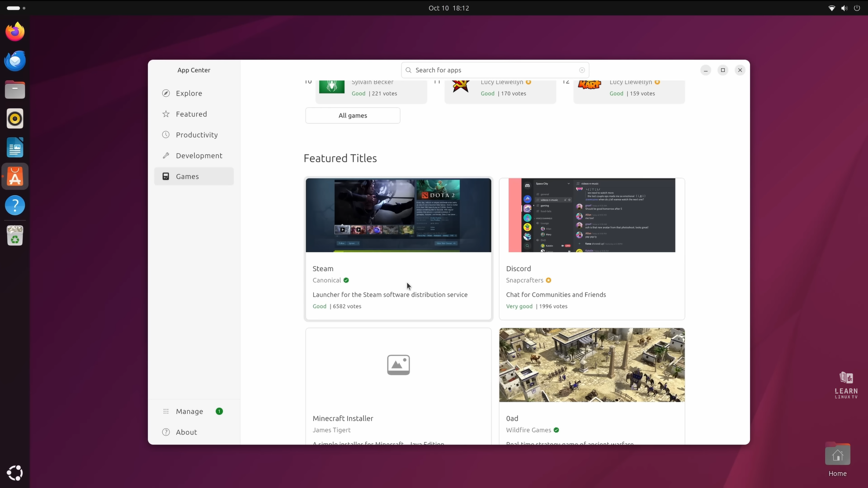Viewport: 868px width, 488px height.
Task: Click the spider solitaire game icon
Action: click(332, 86)
